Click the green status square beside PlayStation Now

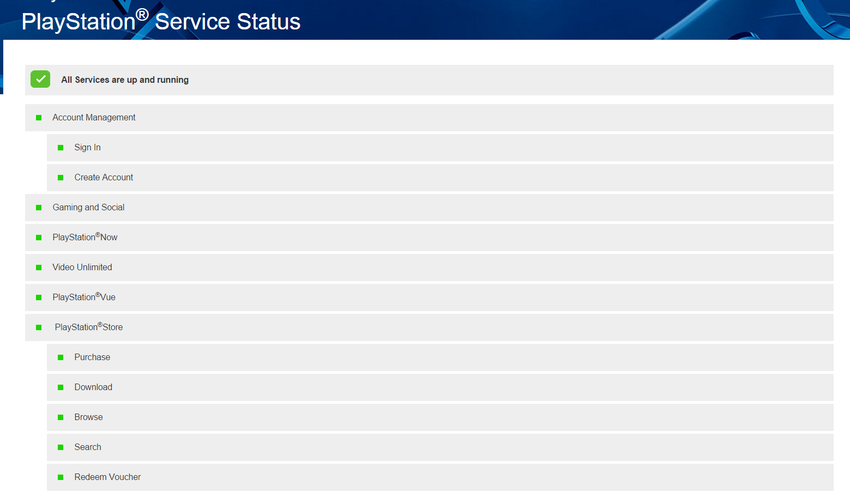click(x=39, y=238)
